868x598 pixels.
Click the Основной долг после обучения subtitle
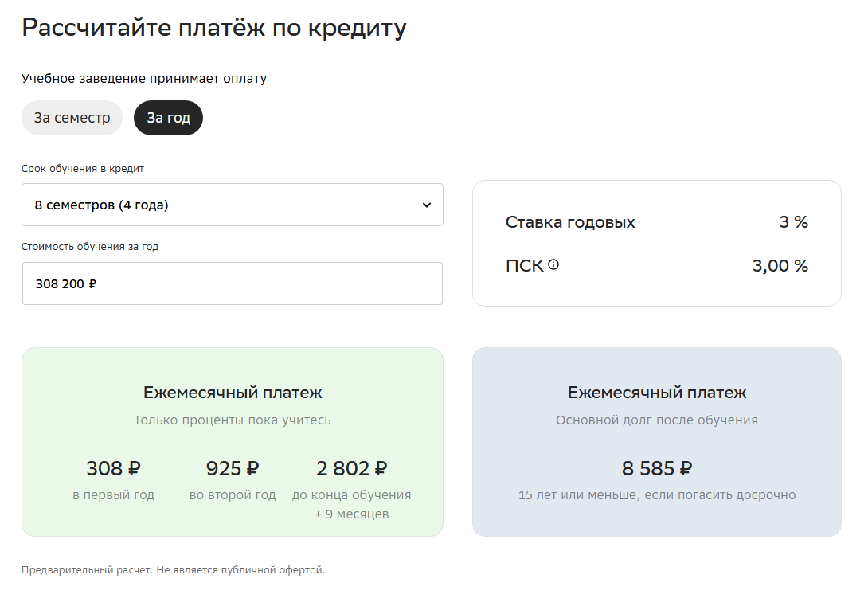[x=656, y=420]
